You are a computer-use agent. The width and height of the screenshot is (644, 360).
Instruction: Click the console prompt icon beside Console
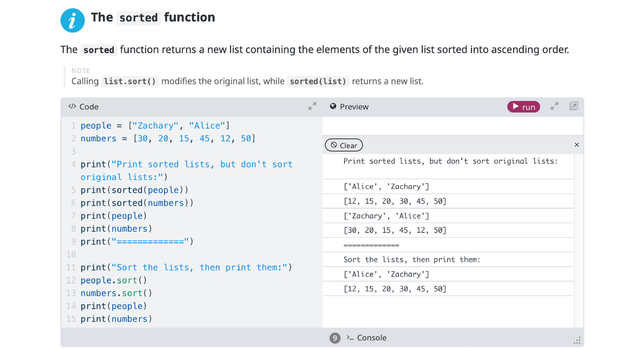(350, 338)
